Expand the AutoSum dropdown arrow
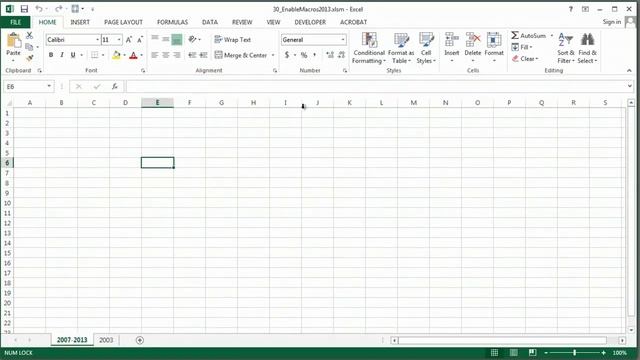This screenshot has height=360, width=640. 552,36
